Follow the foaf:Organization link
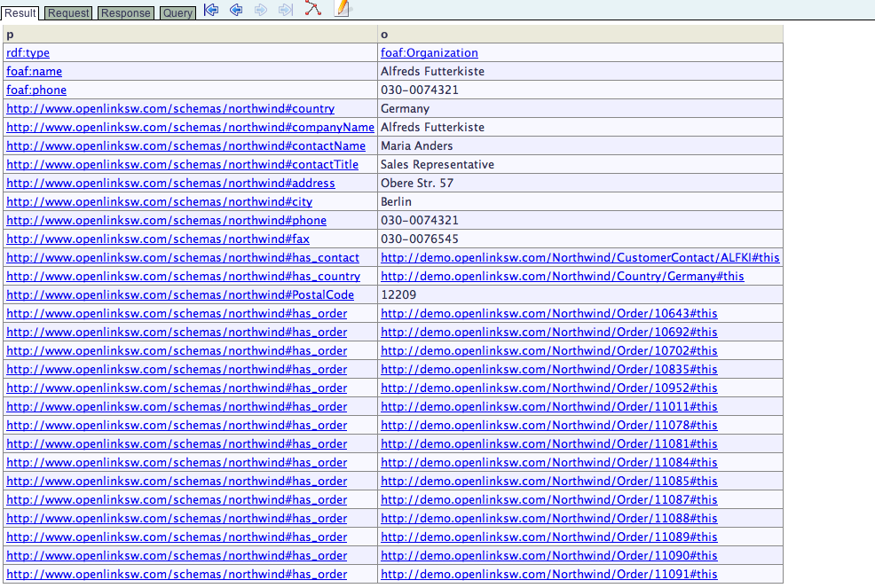Viewport: 875px width, 588px height. 429,53
